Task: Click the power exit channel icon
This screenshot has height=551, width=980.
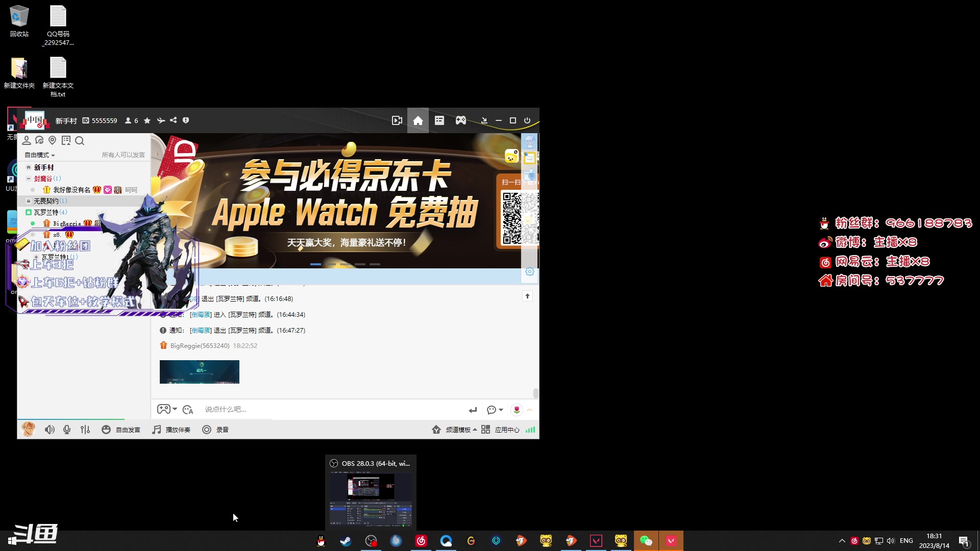Action: (527, 120)
